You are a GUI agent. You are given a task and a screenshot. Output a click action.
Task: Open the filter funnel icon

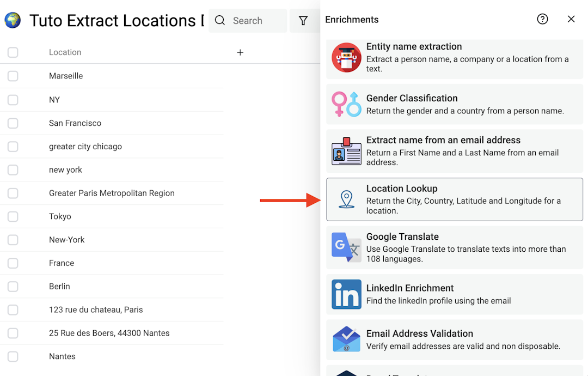pos(303,20)
